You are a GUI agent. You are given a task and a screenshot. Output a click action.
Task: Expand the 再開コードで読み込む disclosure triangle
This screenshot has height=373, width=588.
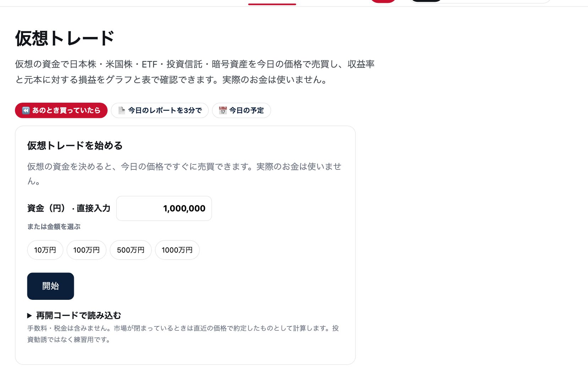click(29, 315)
